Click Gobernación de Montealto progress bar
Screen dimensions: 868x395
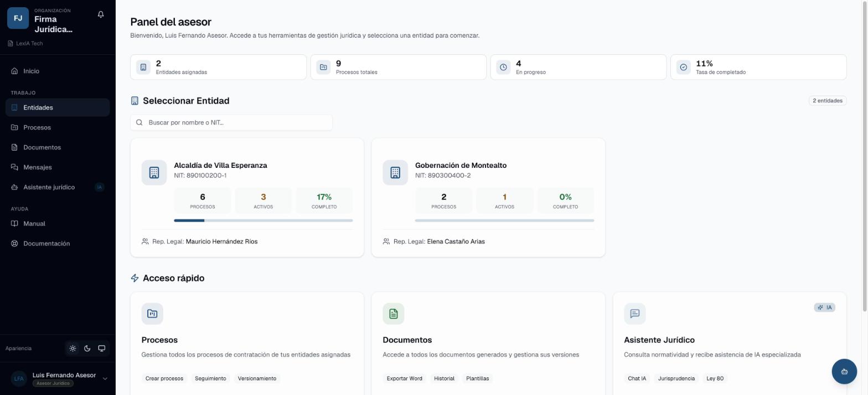coord(504,220)
